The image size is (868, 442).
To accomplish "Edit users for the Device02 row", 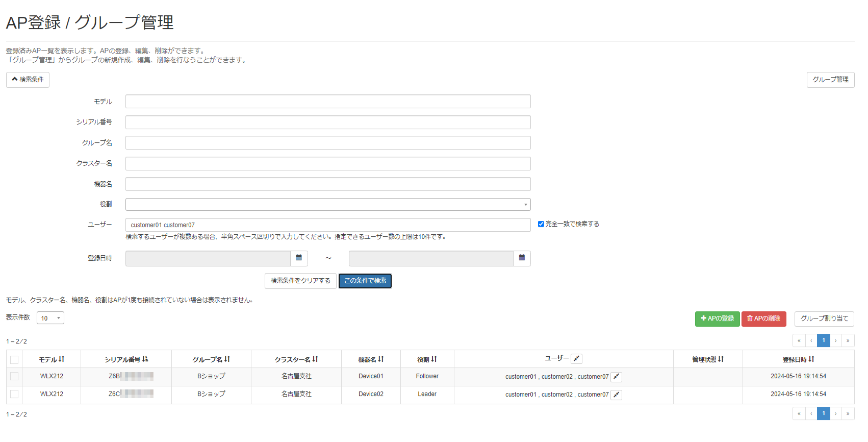I will [616, 395].
